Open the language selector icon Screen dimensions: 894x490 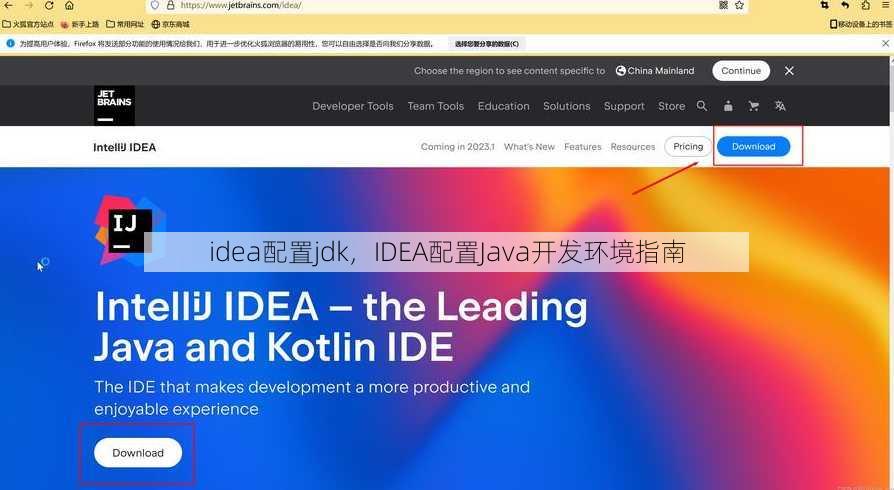(780, 106)
